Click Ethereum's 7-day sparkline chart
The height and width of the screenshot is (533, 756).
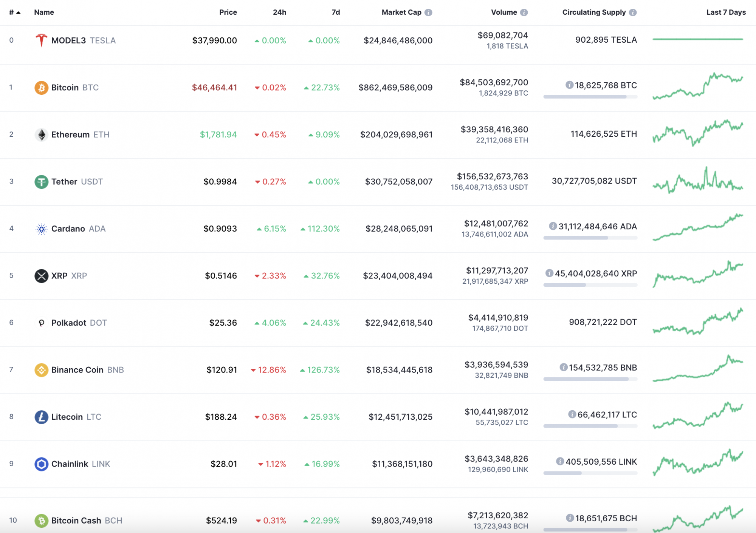pos(697,134)
